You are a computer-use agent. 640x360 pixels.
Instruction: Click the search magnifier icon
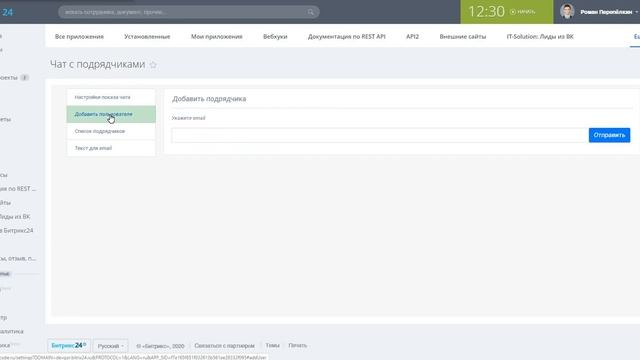[311, 12]
